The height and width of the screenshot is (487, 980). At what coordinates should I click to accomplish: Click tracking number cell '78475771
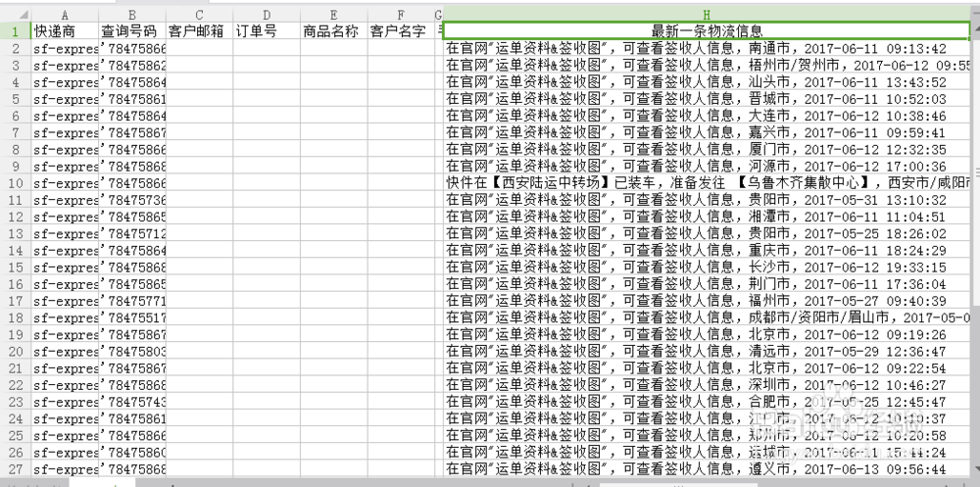[132, 302]
